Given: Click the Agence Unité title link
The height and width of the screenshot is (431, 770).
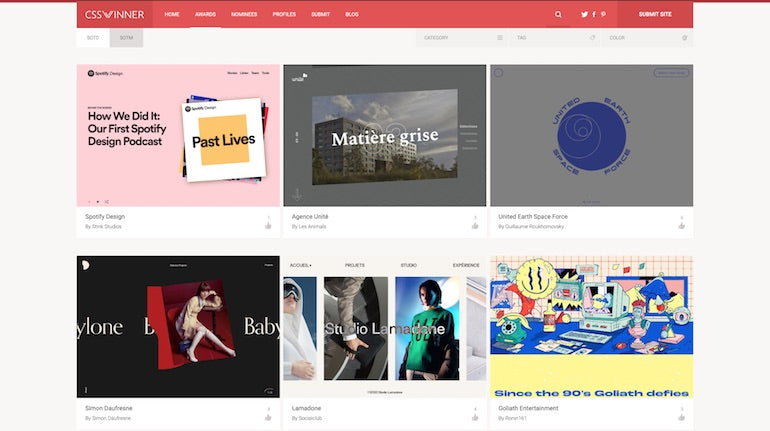Looking at the screenshot, I should pos(310,216).
